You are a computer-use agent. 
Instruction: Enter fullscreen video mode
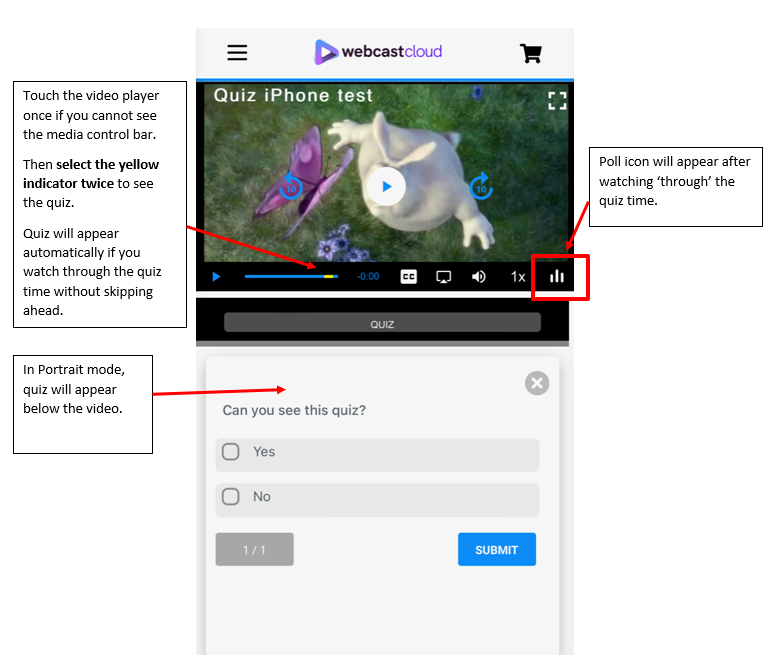click(557, 101)
